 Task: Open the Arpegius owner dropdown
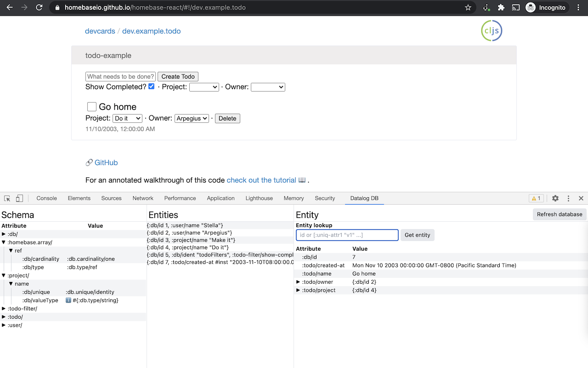click(x=192, y=118)
